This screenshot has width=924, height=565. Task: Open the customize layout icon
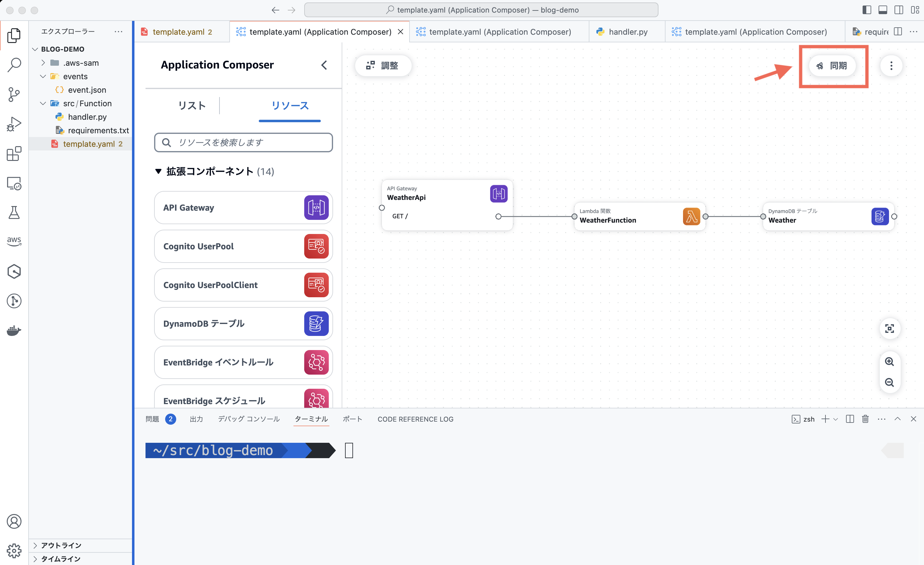point(914,10)
